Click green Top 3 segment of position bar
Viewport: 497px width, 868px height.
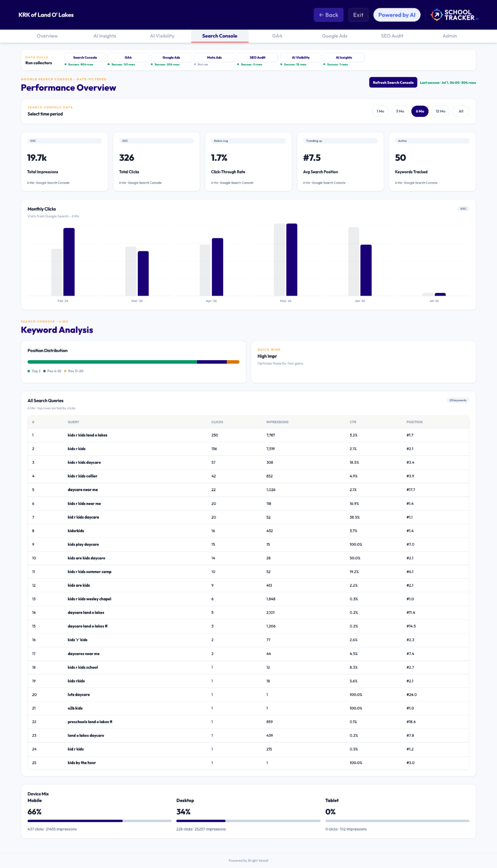pyautogui.click(x=112, y=362)
